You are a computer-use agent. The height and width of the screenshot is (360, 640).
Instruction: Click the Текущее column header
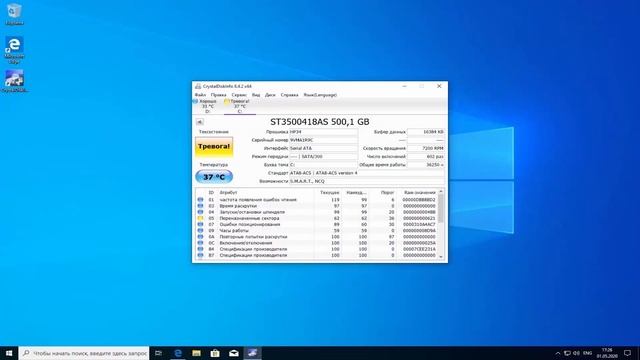click(329, 192)
